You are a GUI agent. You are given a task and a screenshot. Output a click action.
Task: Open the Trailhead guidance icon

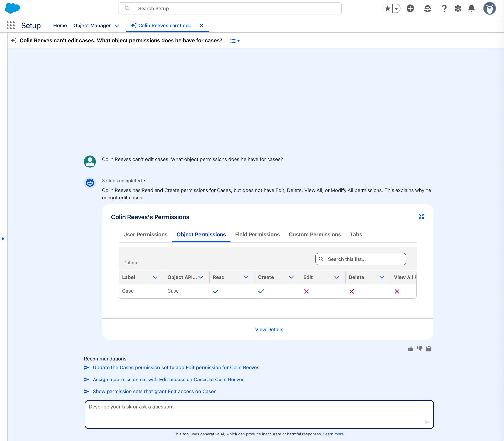(x=428, y=9)
